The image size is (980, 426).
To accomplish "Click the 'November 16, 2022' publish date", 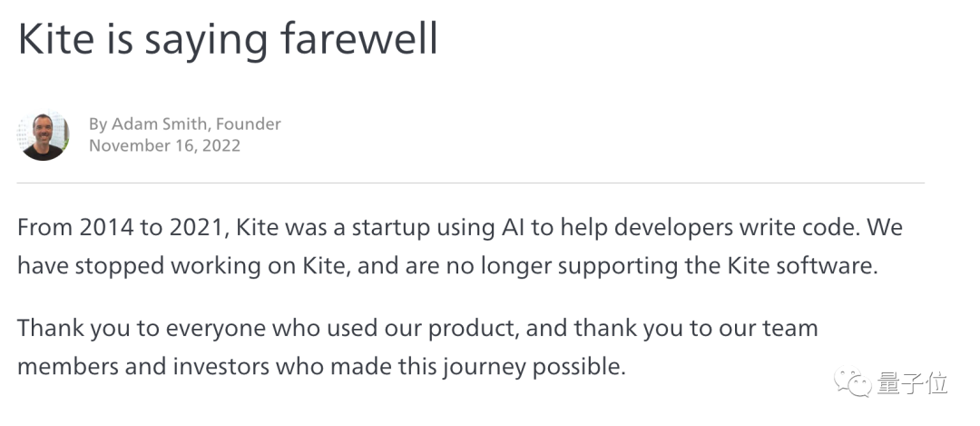I will (164, 145).
